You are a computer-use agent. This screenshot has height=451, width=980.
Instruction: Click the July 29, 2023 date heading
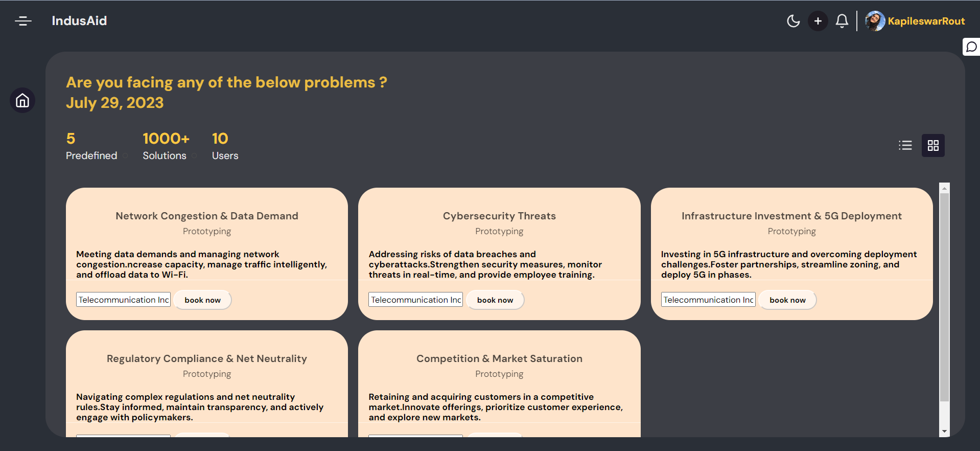point(115,103)
